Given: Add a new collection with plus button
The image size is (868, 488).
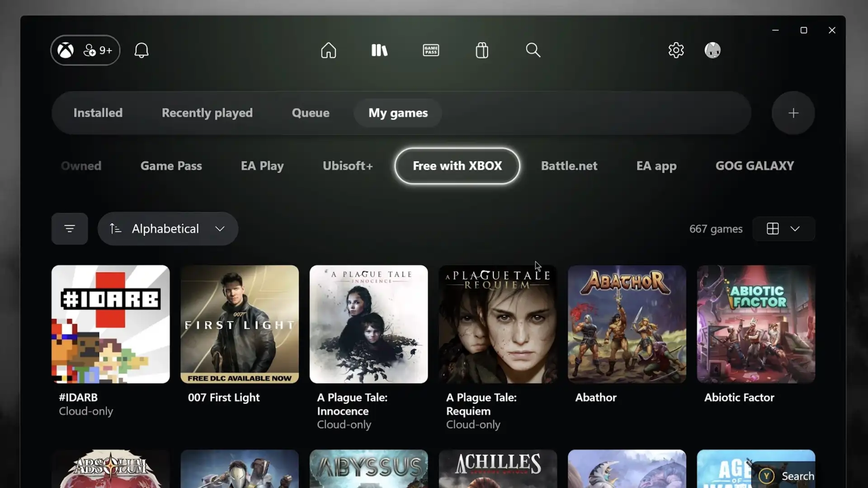Looking at the screenshot, I should 793,113.
